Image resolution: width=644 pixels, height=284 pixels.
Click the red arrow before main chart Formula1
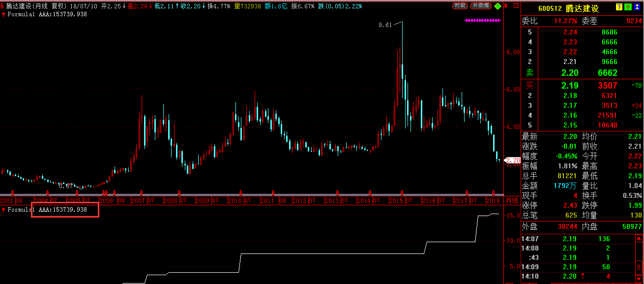(3, 14)
